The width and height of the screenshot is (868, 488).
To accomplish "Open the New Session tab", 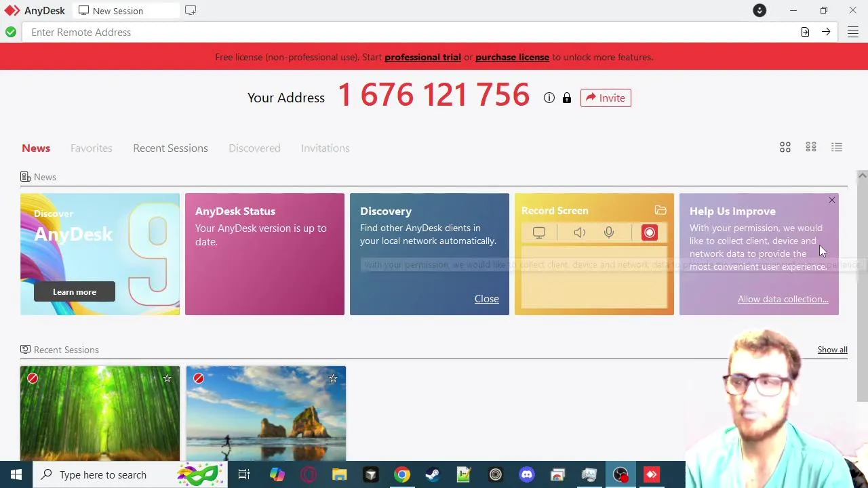I will point(125,11).
